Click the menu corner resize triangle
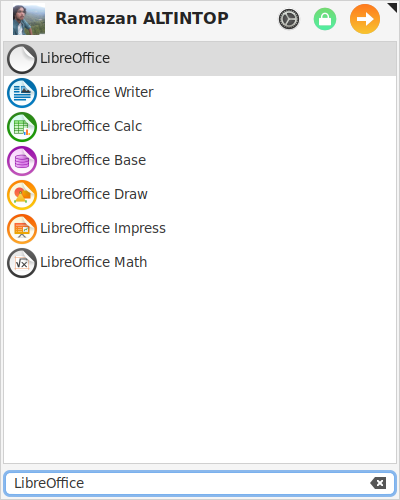This screenshot has width=400, height=500. click(x=392, y=7)
